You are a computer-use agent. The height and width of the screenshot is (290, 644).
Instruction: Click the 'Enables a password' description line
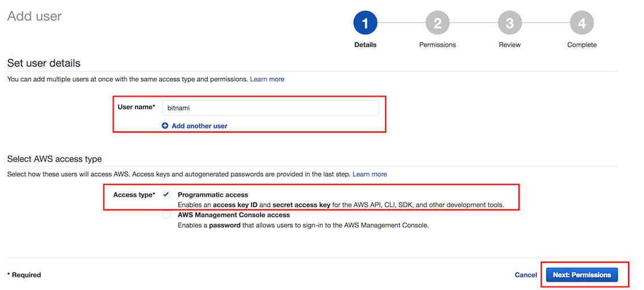coord(303,226)
